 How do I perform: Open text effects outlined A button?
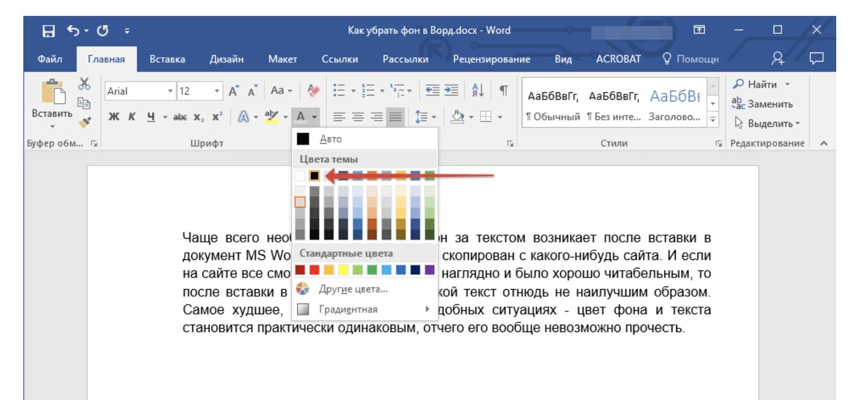point(243,117)
